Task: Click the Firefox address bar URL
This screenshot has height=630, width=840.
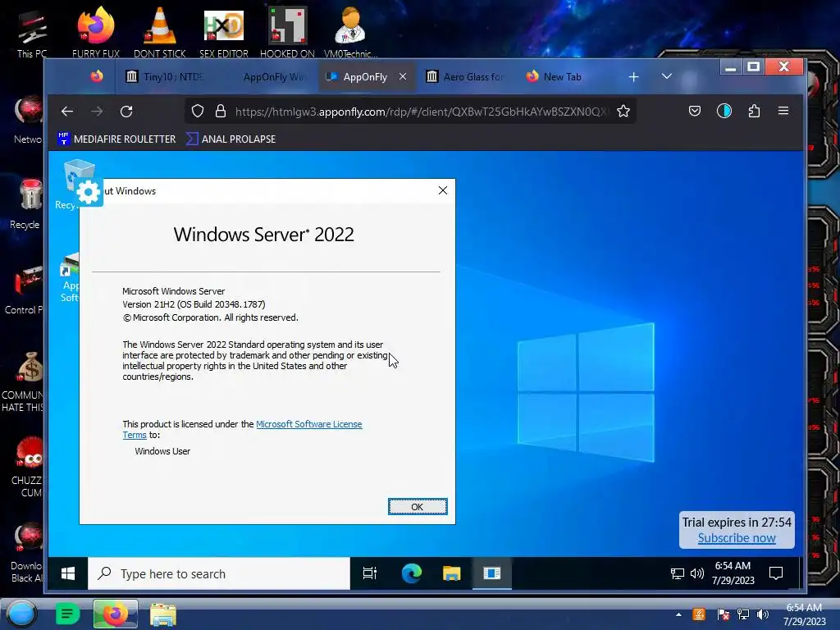Action: click(x=421, y=112)
